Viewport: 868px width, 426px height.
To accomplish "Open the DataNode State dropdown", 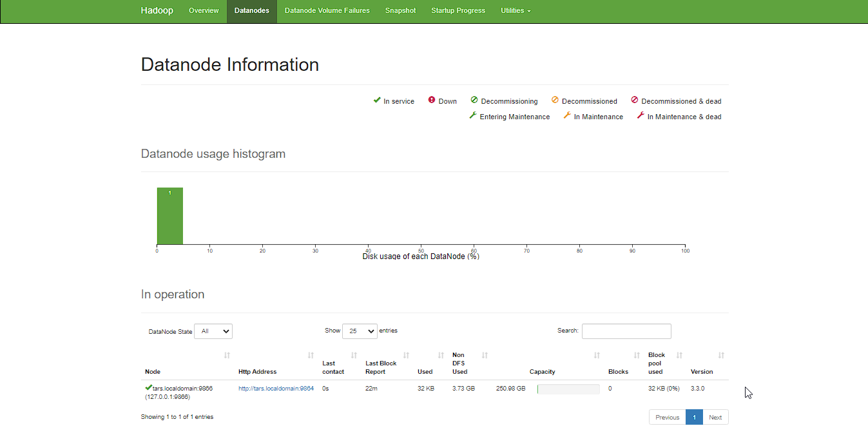I will [x=213, y=331].
